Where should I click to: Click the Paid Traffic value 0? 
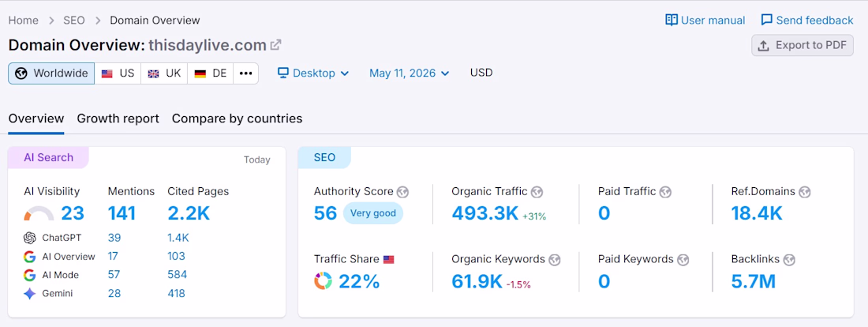click(604, 213)
